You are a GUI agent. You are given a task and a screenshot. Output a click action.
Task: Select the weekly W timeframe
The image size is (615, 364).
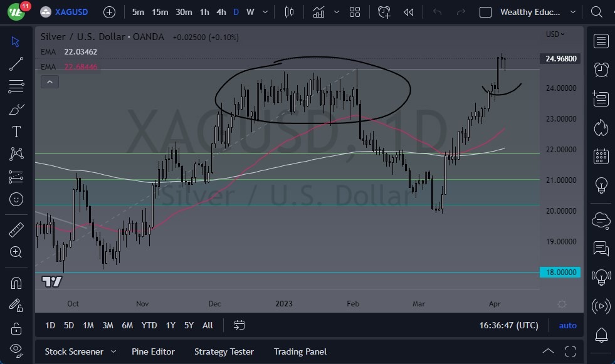250,12
